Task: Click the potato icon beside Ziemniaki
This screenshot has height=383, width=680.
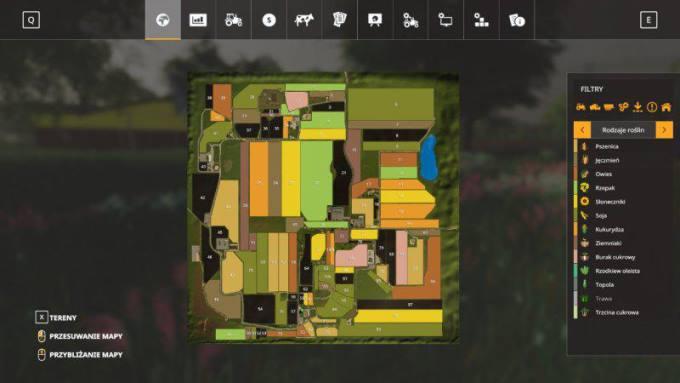Action: (x=585, y=243)
